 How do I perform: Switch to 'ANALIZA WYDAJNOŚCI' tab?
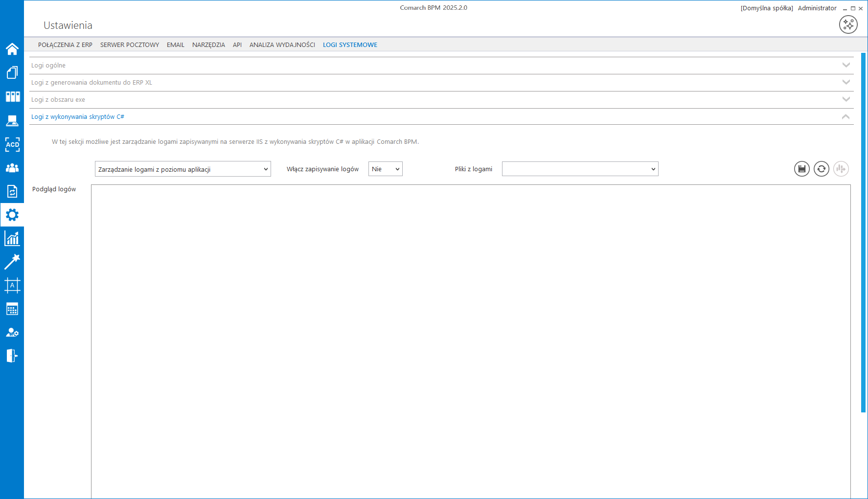pos(282,45)
